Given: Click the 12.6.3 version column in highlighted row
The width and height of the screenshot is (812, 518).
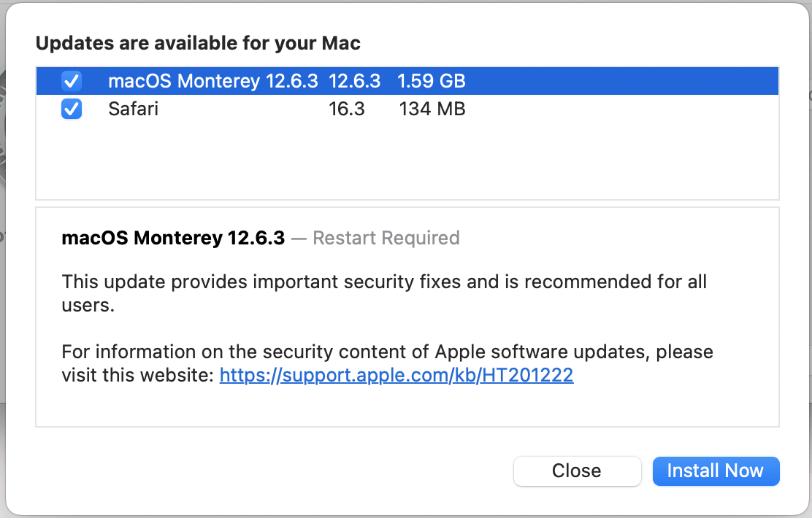Looking at the screenshot, I should tap(354, 81).
